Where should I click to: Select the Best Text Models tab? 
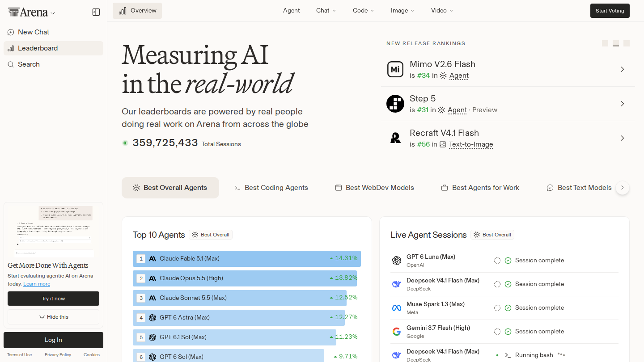(x=579, y=188)
